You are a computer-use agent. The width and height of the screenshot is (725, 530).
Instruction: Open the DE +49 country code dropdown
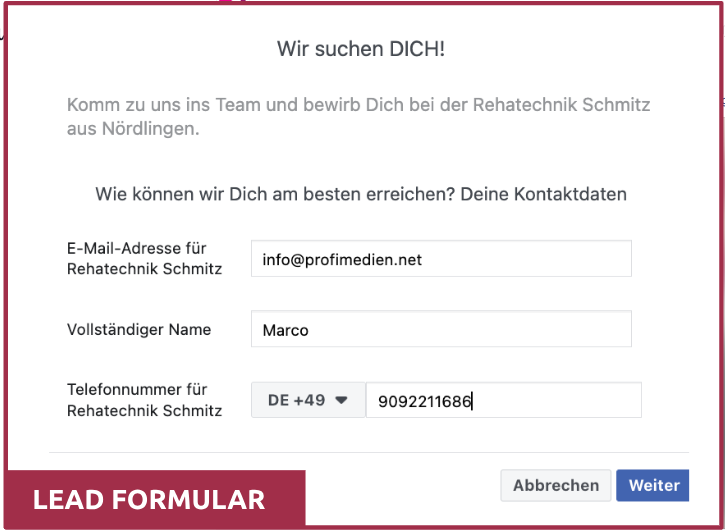307,401
